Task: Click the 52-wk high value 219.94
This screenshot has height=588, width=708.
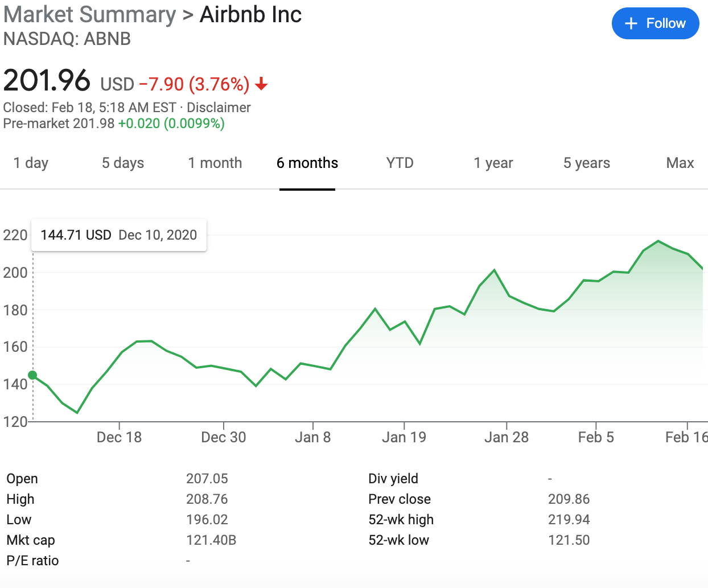Action: (569, 520)
